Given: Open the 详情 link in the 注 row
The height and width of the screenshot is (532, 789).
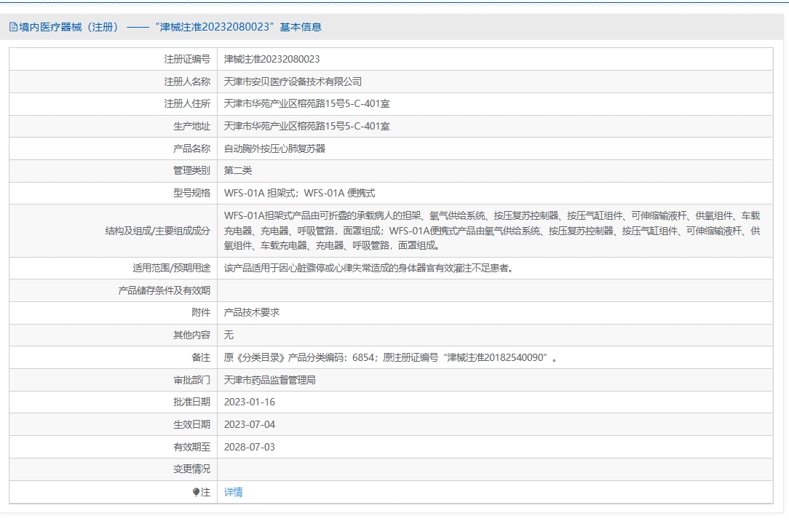Looking at the screenshot, I should coord(233,492).
